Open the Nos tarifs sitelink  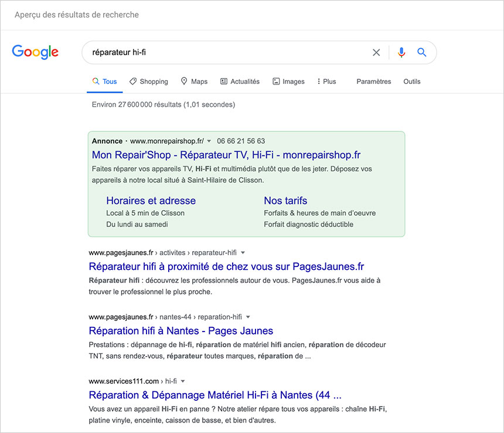285,201
